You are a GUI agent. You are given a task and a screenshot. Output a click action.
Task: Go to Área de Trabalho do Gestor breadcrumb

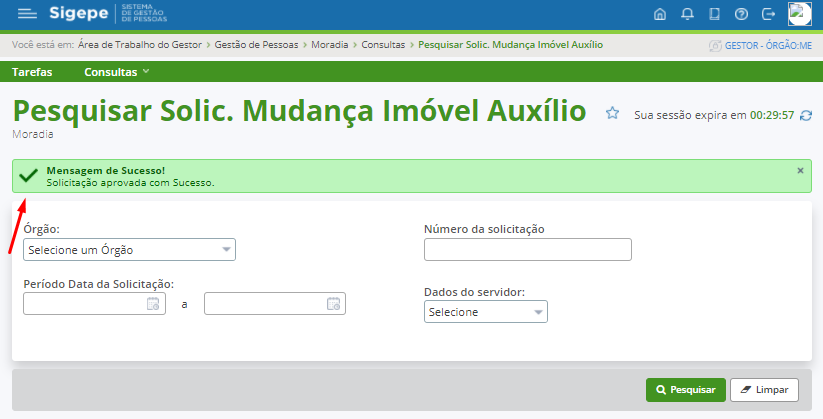tap(140, 45)
